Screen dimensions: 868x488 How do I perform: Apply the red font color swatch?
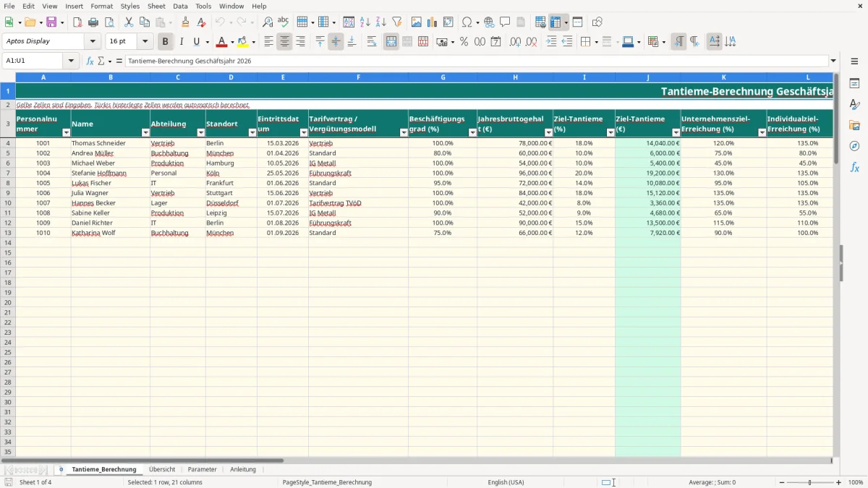coord(222,42)
